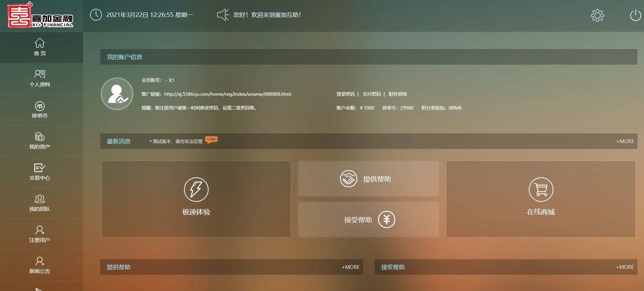Open 个人资料 in sidebar
The image size is (644, 291).
[x=40, y=78]
